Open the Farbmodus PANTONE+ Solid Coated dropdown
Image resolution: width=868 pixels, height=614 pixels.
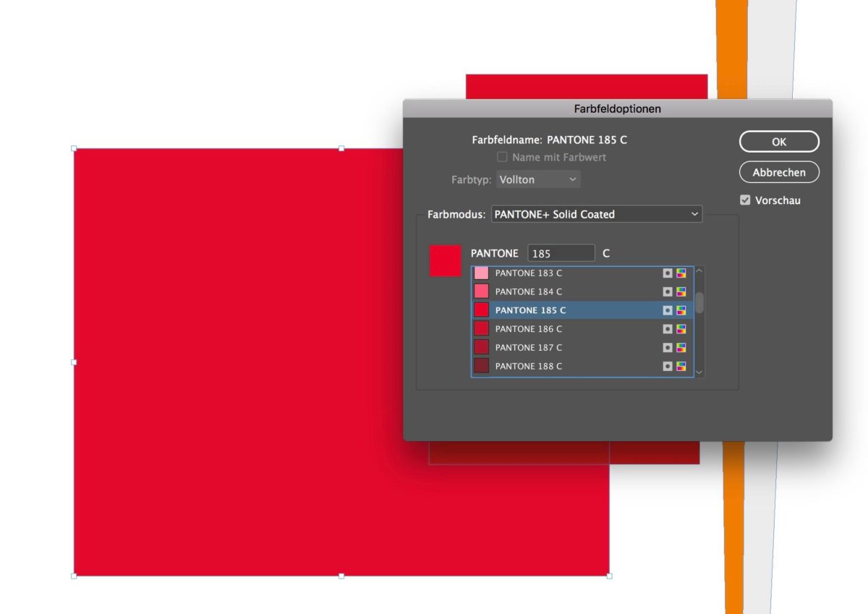[x=597, y=214]
